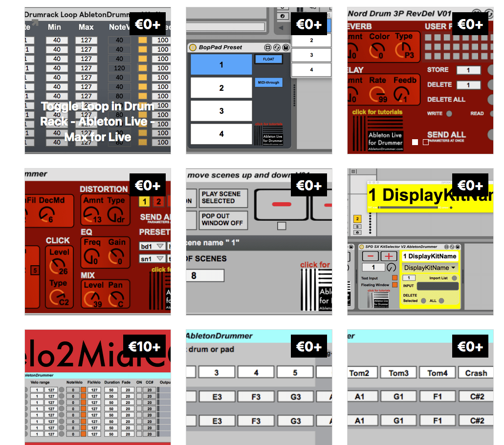Click the Distortion Amnt knob showing 13

point(91,215)
